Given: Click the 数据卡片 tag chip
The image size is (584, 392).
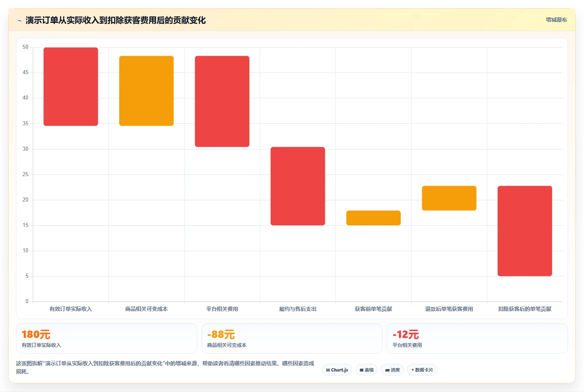Looking at the screenshot, I should [x=422, y=370].
